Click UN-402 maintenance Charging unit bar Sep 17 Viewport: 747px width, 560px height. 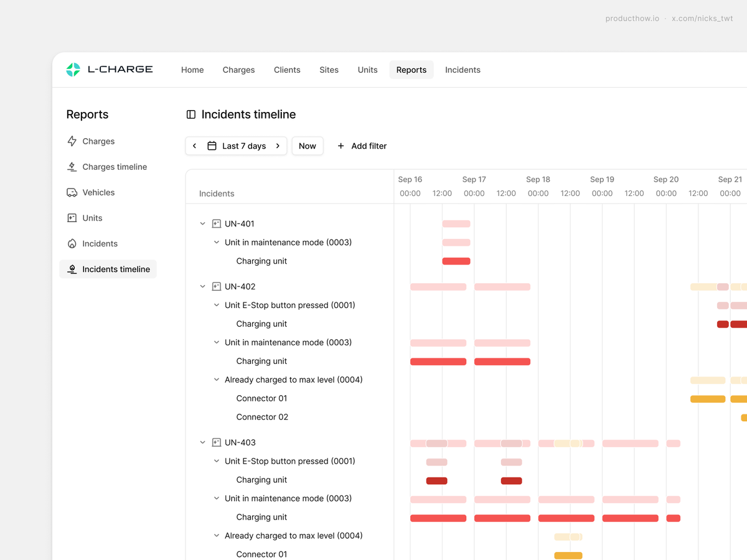pyautogui.click(x=502, y=362)
